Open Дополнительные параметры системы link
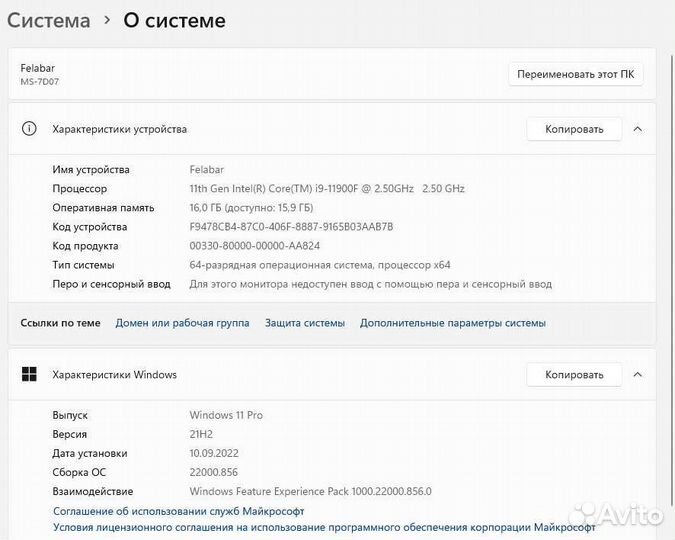The image size is (675, 540). coord(453,323)
